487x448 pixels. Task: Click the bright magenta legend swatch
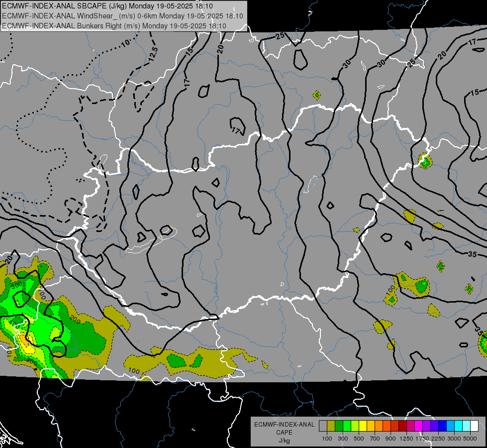click(x=419, y=426)
